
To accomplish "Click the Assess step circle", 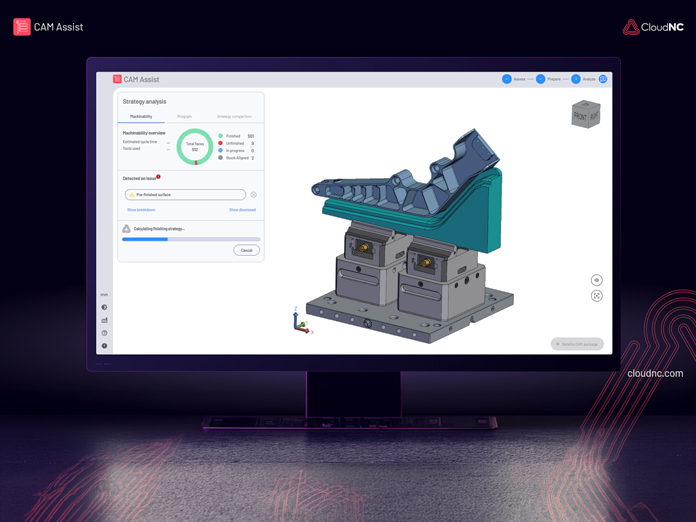I will click(506, 79).
